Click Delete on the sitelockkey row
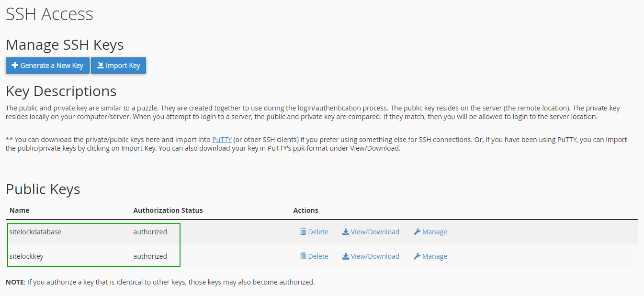The image size is (644, 296). (314, 256)
